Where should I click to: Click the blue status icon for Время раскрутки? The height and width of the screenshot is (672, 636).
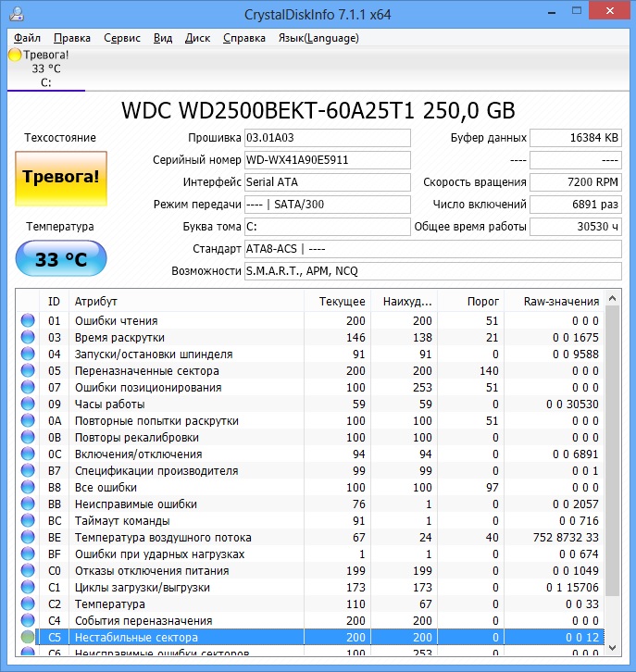tap(28, 337)
